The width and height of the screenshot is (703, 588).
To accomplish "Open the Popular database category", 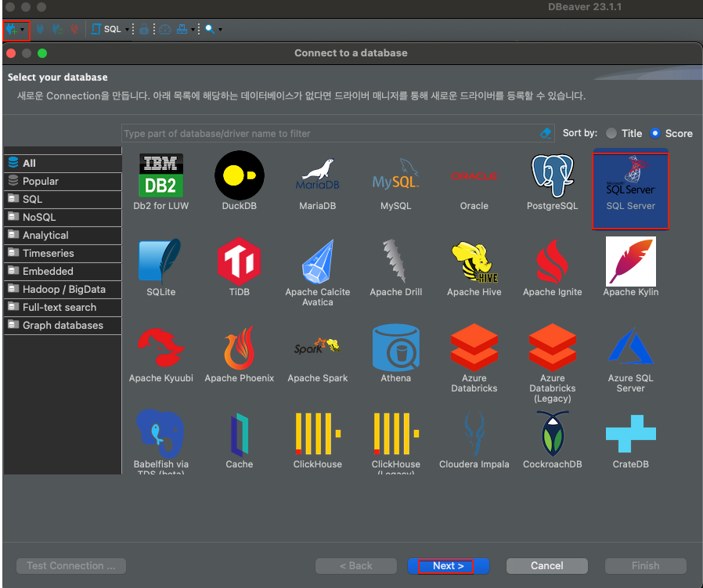I will click(x=41, y=181).
